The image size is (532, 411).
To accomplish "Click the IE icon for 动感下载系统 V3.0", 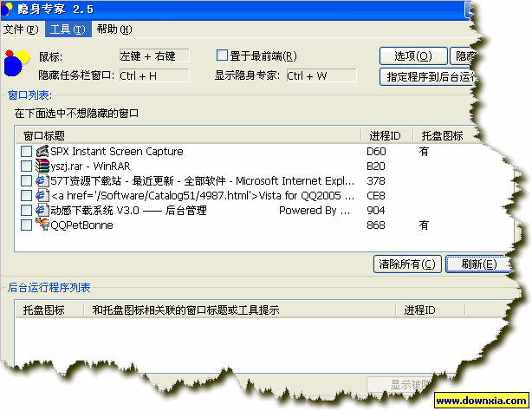I will click(42, 211).
